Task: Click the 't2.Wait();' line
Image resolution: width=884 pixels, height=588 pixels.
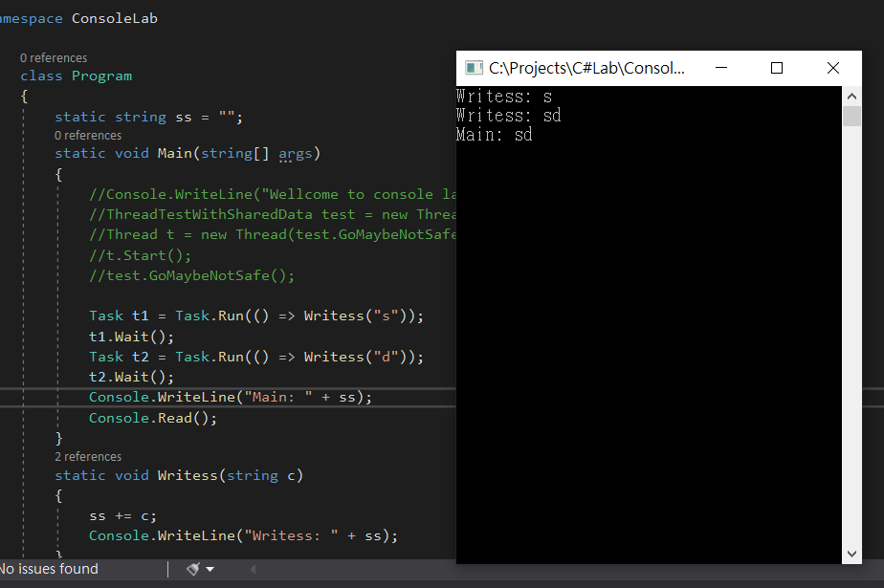Action: pyautogui.click(x=131, y=377)
